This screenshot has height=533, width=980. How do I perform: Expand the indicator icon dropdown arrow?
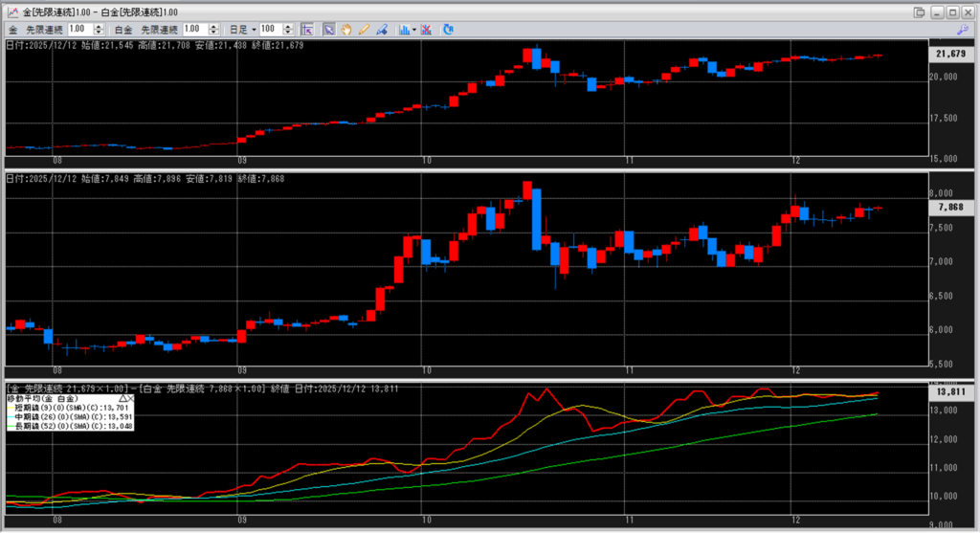click(414, 30)
